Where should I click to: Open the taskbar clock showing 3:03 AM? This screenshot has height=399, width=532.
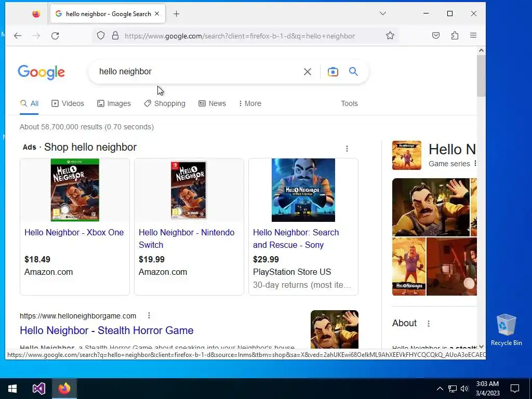tap(487, 389)
